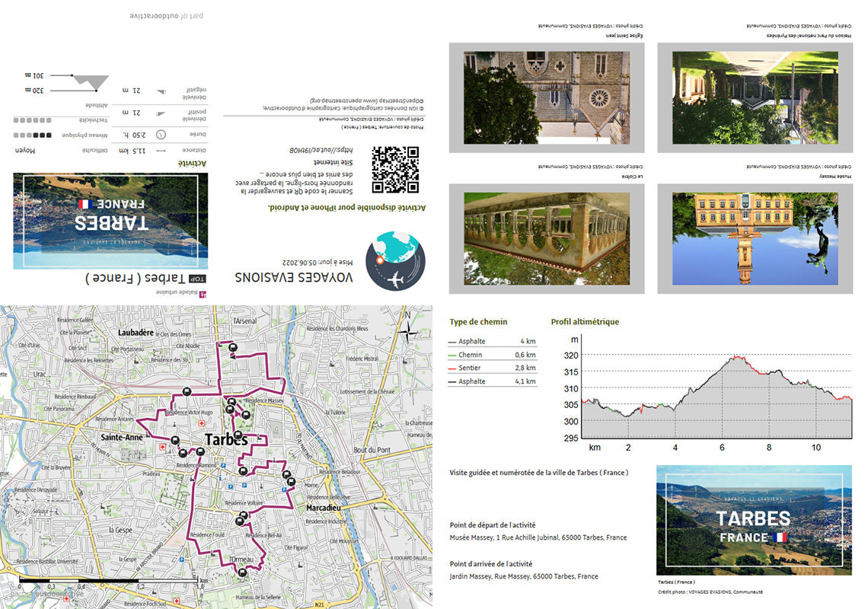Open the Maison du Parc national des Pyrénées photo
The height and width of the screenshot is (609, 868).
pyautogui.click(x=755, y=97)
